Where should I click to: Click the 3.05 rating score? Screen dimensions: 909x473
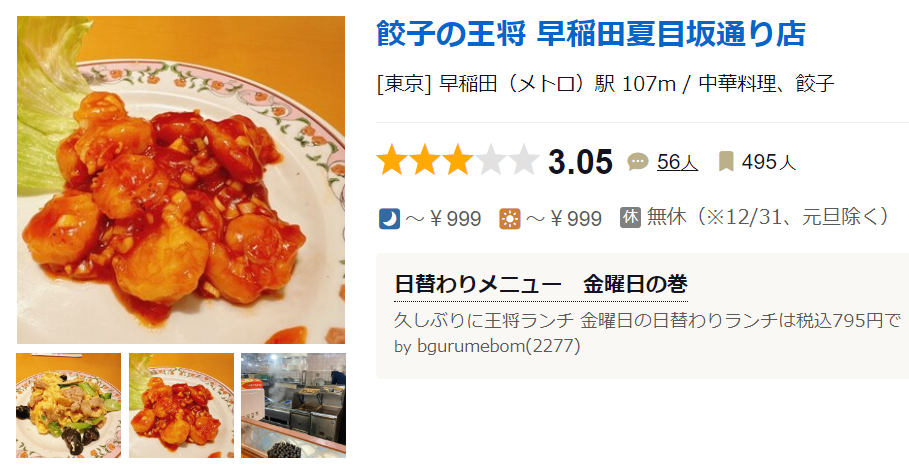pyautogui.click(x=580, y=161)
